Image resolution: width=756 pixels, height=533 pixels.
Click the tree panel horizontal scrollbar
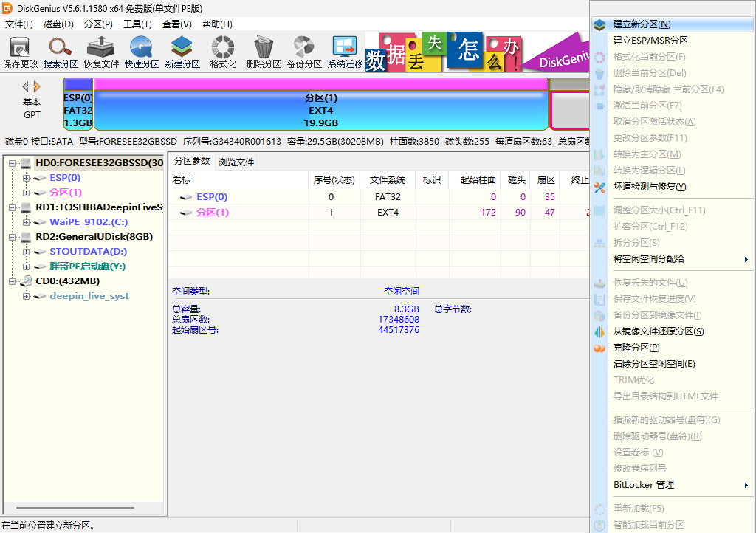click(75, 507)
